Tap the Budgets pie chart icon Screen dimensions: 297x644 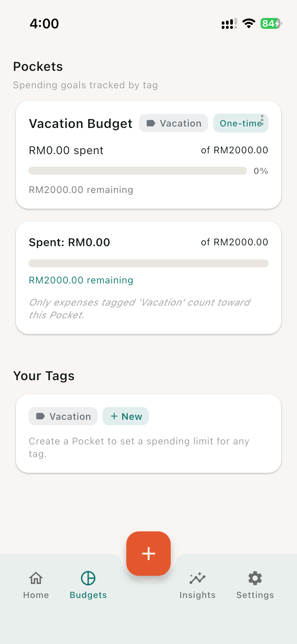[88, 578]
